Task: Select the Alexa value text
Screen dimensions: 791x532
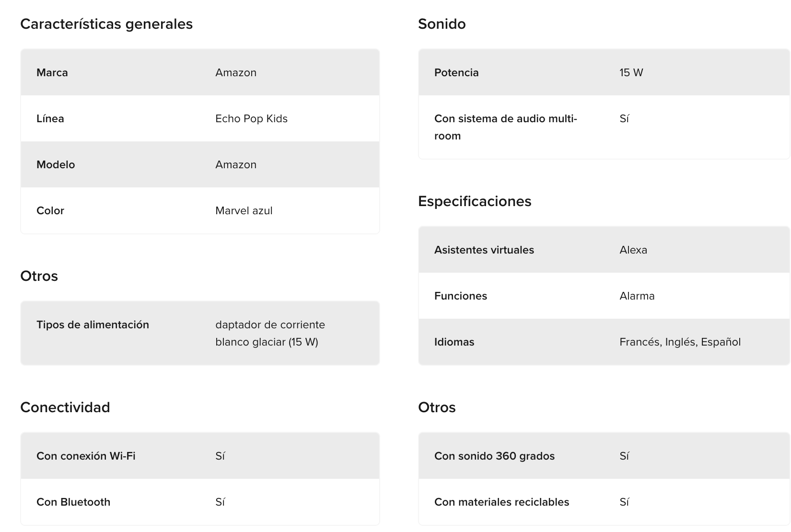Action: (x=633, y=250)
